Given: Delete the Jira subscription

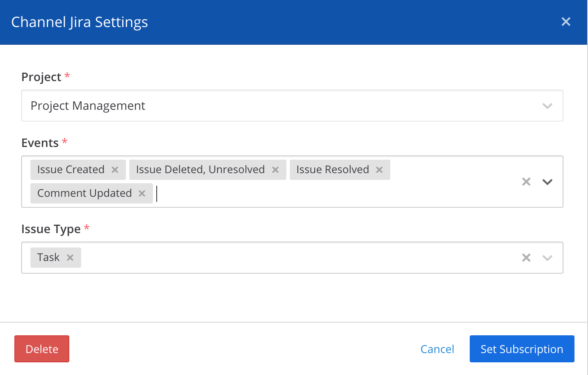Looking at the screenshot, I should coord(41,349).
